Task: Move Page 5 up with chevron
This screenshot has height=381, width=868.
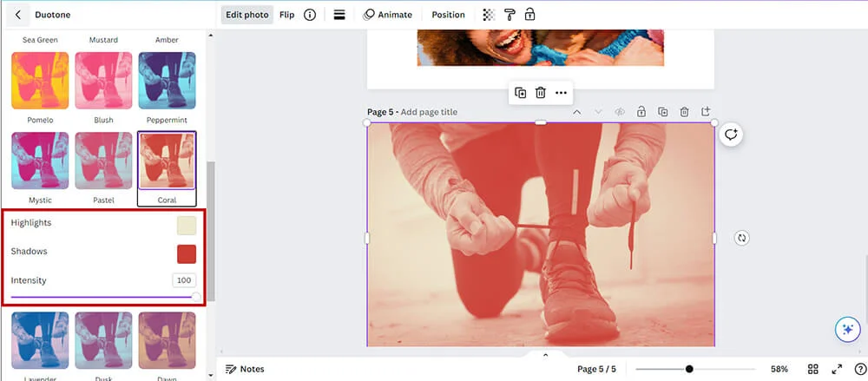Action: click(577, 112)
